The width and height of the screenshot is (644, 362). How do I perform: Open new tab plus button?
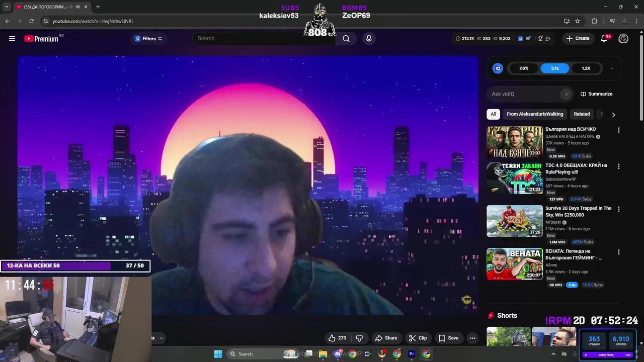[x=98, y=7]
